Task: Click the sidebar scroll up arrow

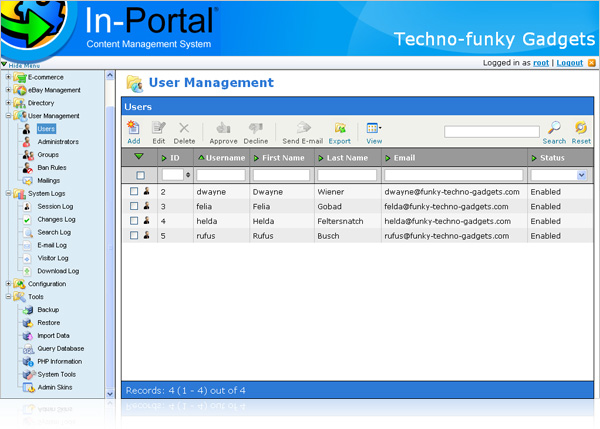Action: point(110,75)
